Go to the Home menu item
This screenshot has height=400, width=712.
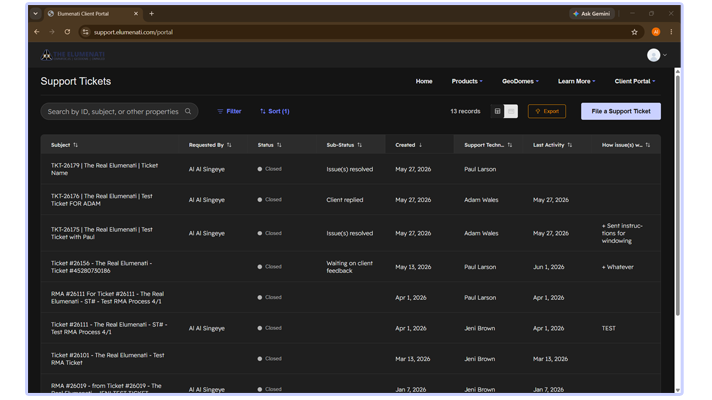pos(424,81)
